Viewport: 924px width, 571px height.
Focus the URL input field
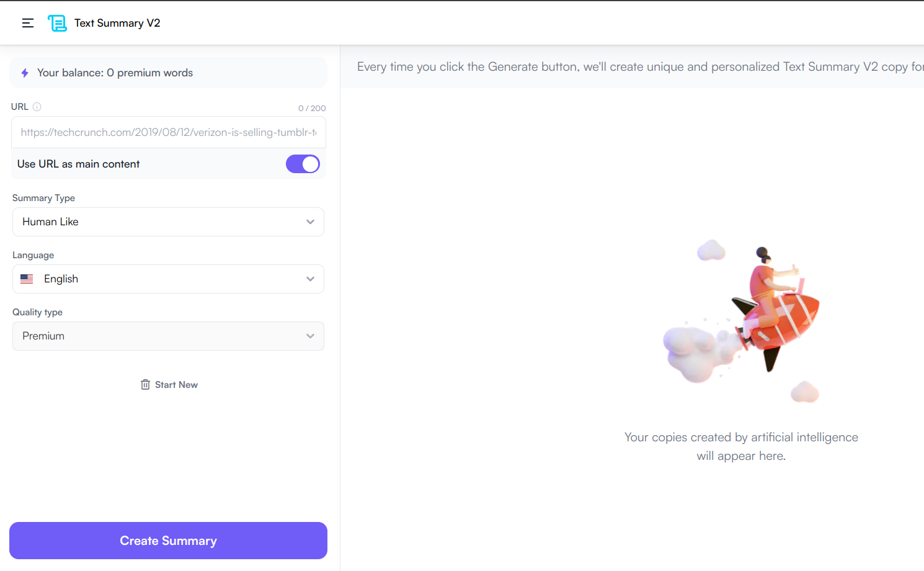(x=169, y=132)
